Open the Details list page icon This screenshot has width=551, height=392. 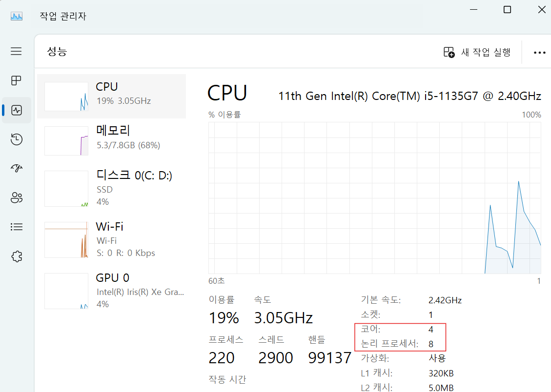point(17,227)
